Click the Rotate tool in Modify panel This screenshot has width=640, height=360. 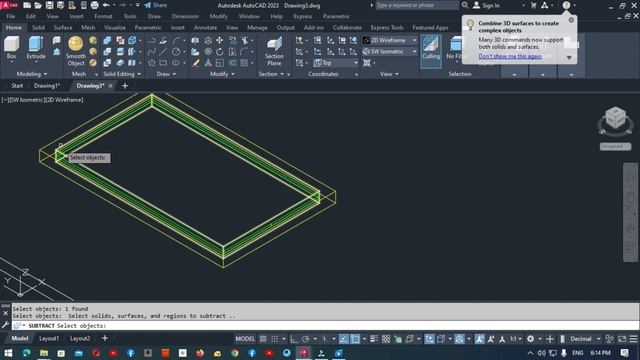(220, 52)
